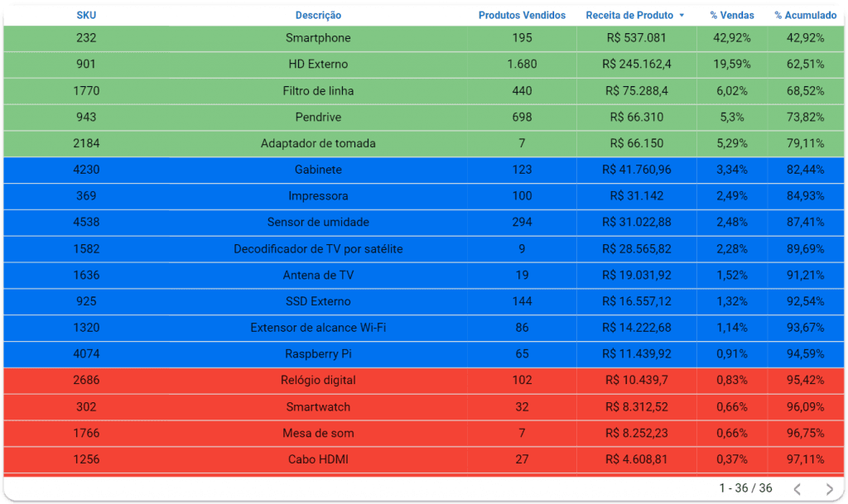Click the 1 - 36 / 36 page indicator
This screenshot has height=504, width=848.
tap(745, 488)
